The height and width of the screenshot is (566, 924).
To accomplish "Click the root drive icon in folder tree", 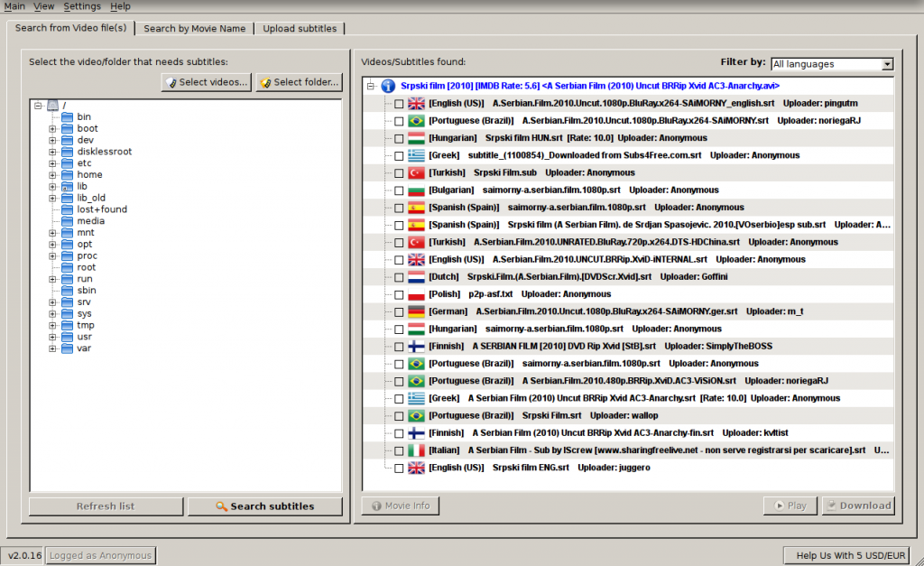I will click(52, 106).
